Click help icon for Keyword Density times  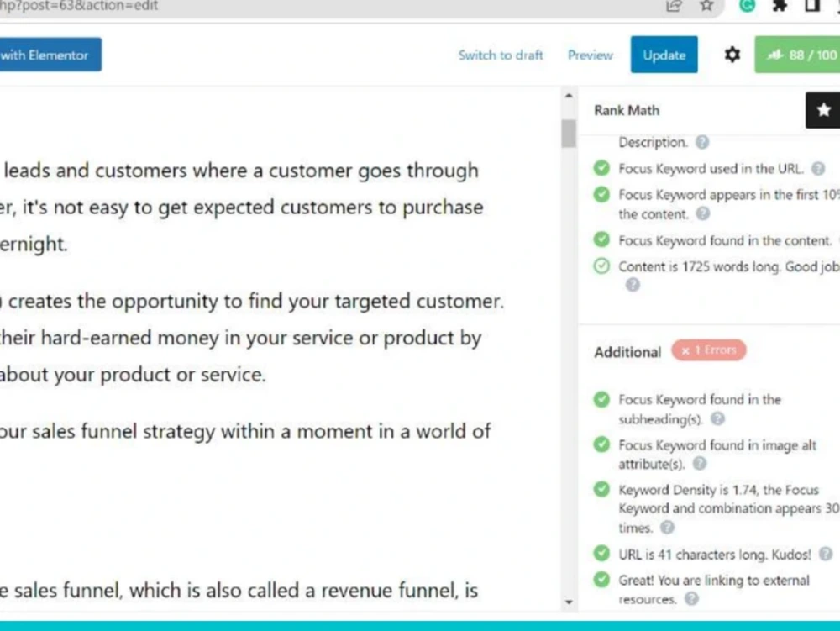coord(666,527)
